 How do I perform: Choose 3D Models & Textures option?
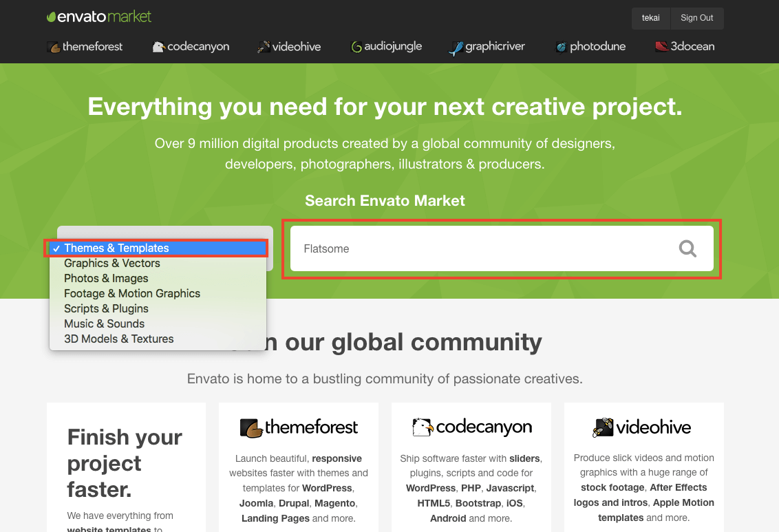(118, 339)
